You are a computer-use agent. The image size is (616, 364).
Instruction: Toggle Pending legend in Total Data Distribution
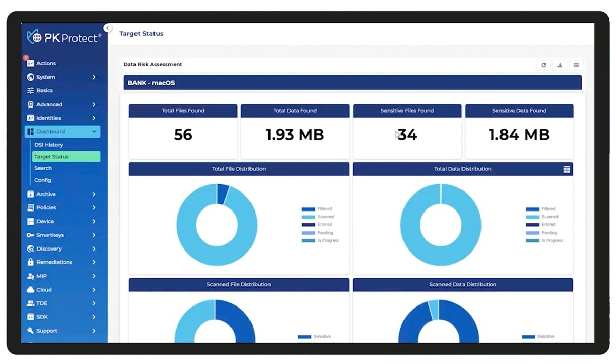(x=541, y=233)
